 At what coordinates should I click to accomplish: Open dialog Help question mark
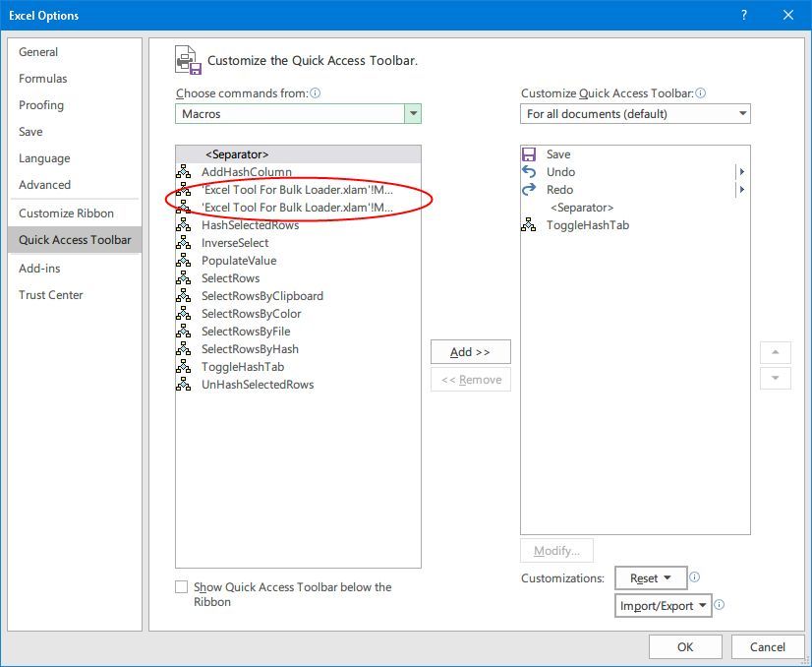[743, 15]
